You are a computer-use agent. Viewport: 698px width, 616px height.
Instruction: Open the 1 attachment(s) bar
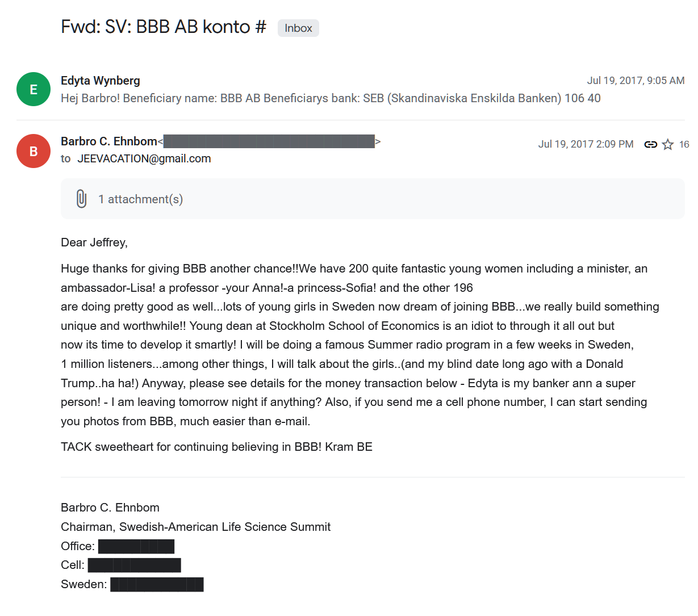372,199
